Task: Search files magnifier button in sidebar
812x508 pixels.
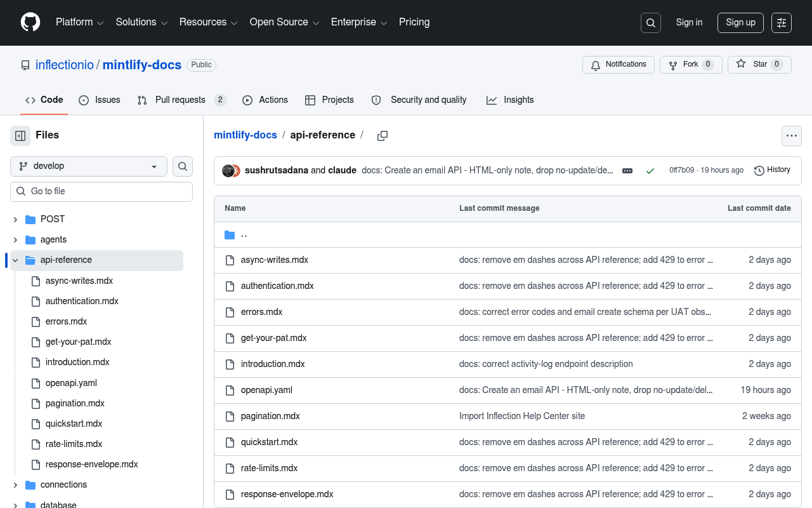Action: pos(183,166)
